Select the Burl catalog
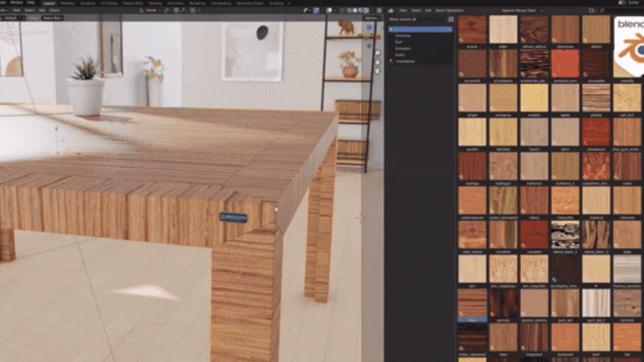 (398, 42)
